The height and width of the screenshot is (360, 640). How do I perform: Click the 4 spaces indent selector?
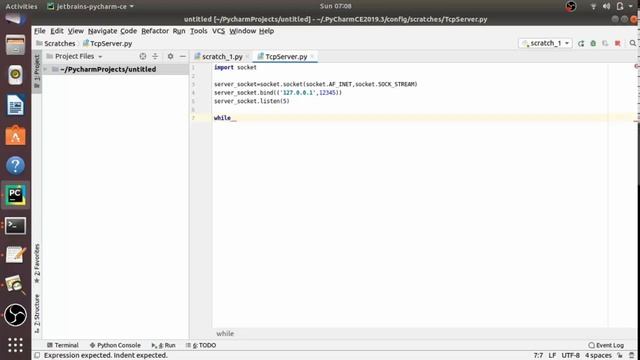tap(598, 356)
